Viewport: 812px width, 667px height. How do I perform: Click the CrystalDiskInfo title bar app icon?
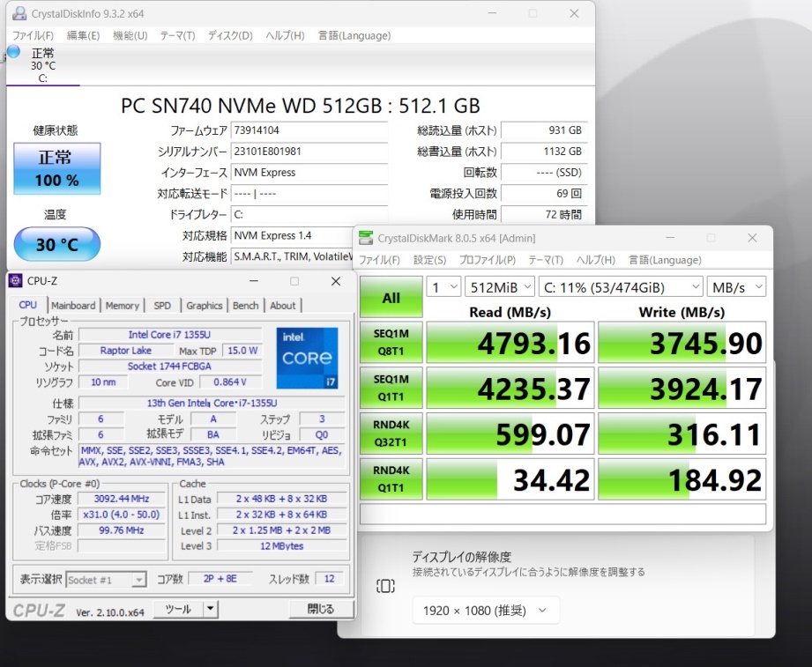click(x=19, y=13)
